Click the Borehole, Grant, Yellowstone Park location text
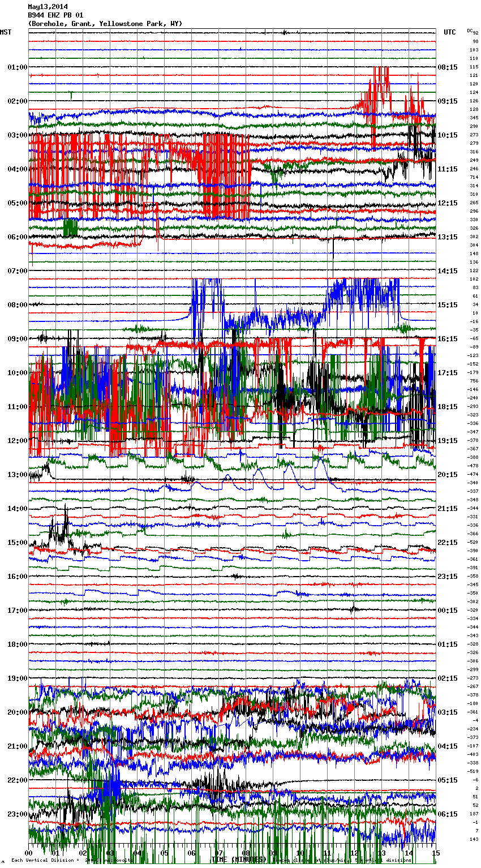The width and height of the screenshot is (481, 868). 105,24
